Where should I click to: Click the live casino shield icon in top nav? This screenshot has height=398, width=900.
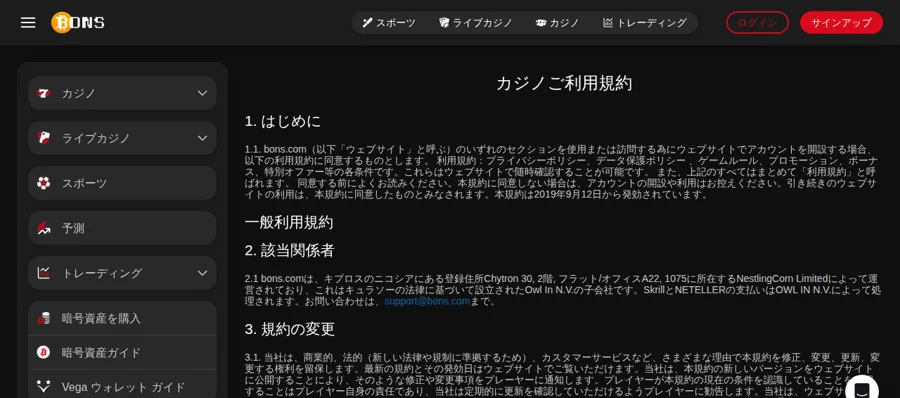pos(444,23)
